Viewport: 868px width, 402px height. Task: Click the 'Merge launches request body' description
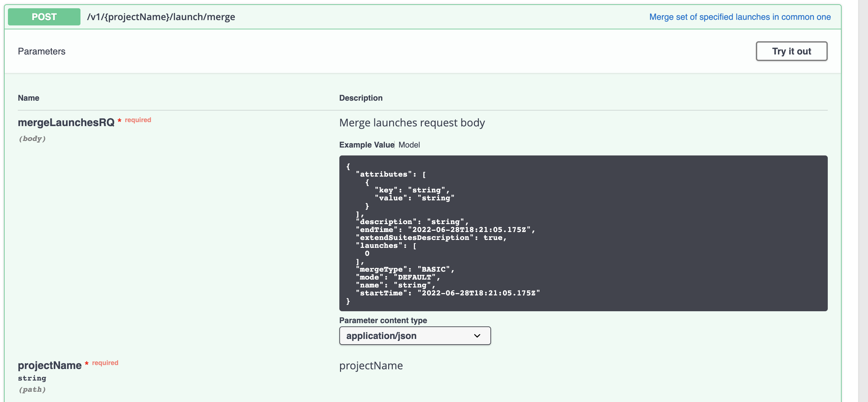412,123
